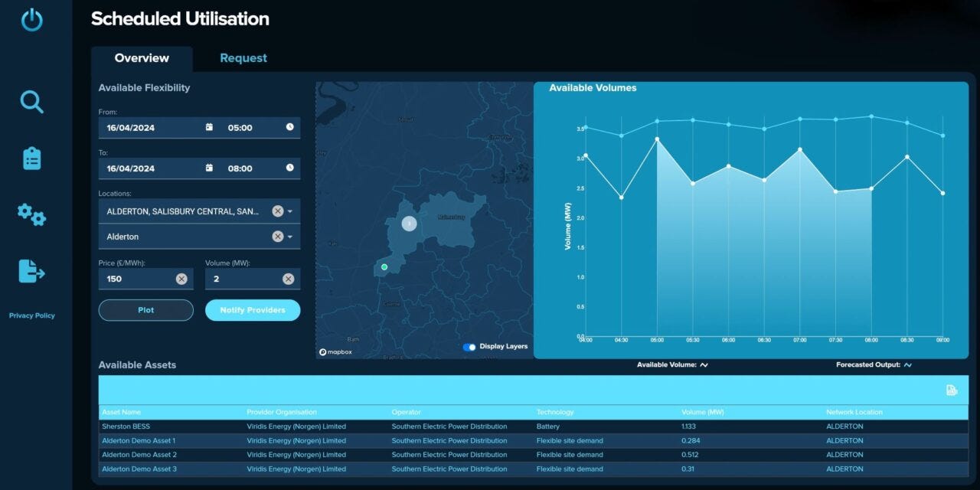Switch to the Request tab
Viewport: 980px width, 490px height.
pos(243,57)
